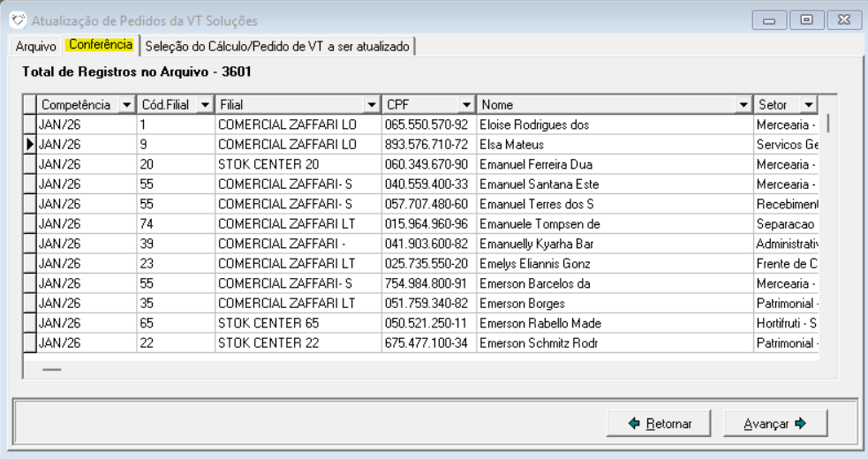The height and width of the screenshot is (459, 868).
Task: Select the Conferência tab
Action: pos(100,45)
